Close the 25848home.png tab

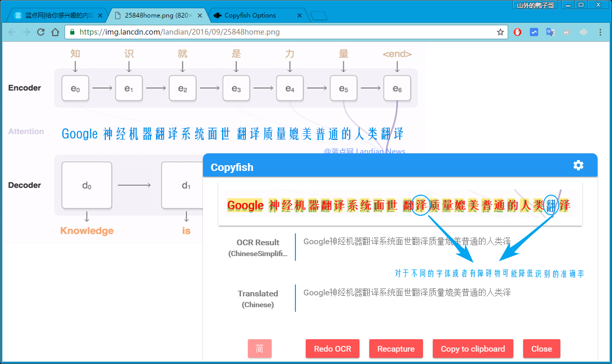[200, 15]
